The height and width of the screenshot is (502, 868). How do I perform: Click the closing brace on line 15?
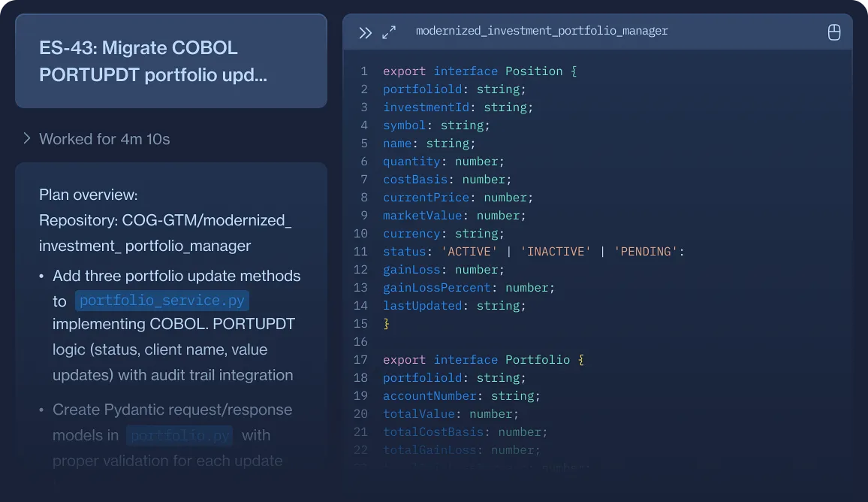tap(387, 324)
